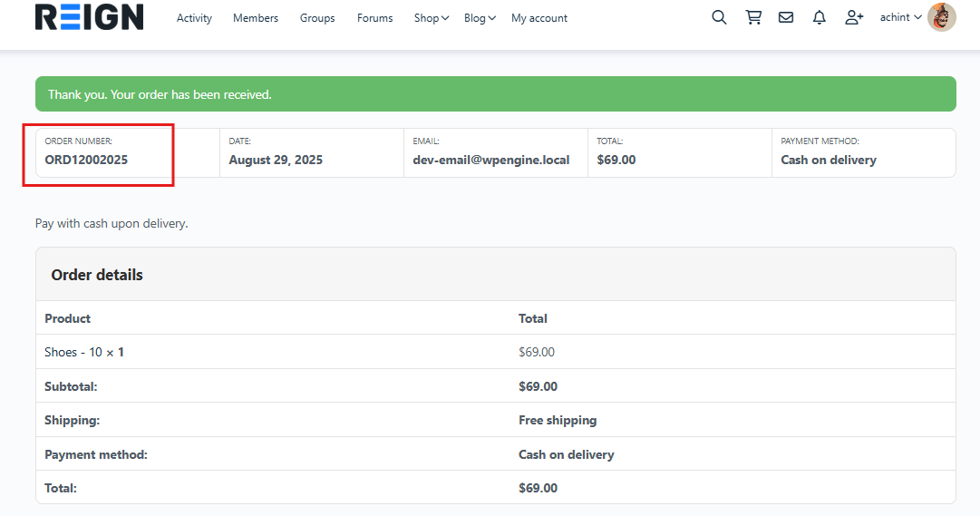This screenshot has width=980, height=516.
Task: Click the Subtotal value $69.00
Action: coord(539,386)
